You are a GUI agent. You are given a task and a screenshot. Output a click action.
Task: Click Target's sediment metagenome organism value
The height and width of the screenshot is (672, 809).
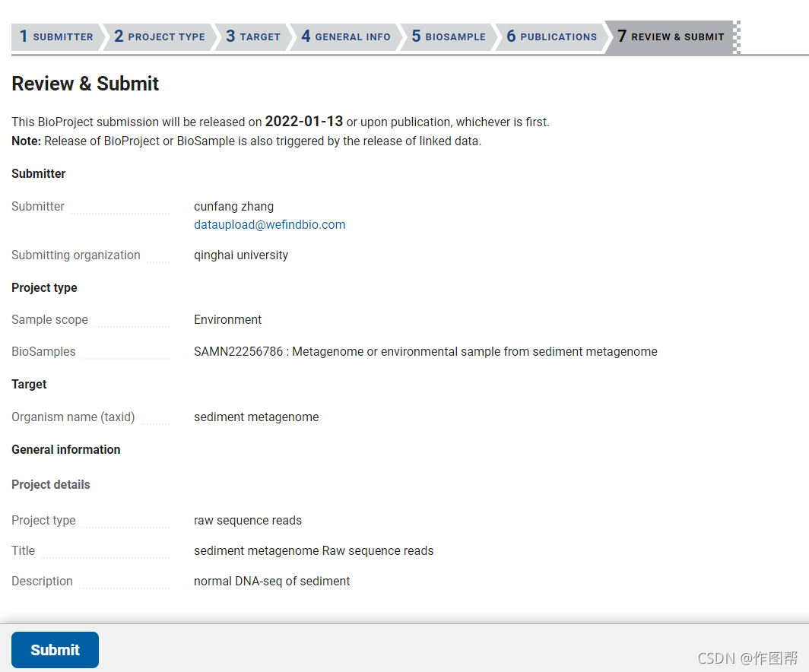coord(256,417)
